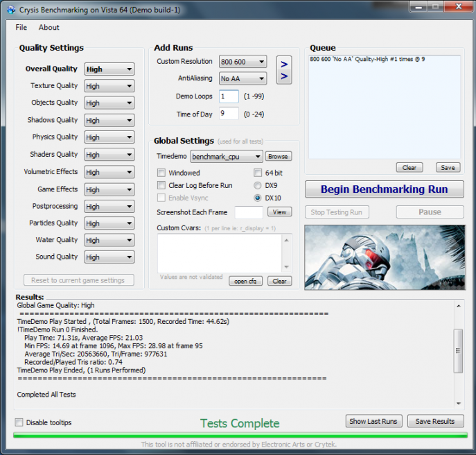This screenshot has width=476, height=455.
Task: Click the Crysis nanosuit image
Action: coord(385,257)
